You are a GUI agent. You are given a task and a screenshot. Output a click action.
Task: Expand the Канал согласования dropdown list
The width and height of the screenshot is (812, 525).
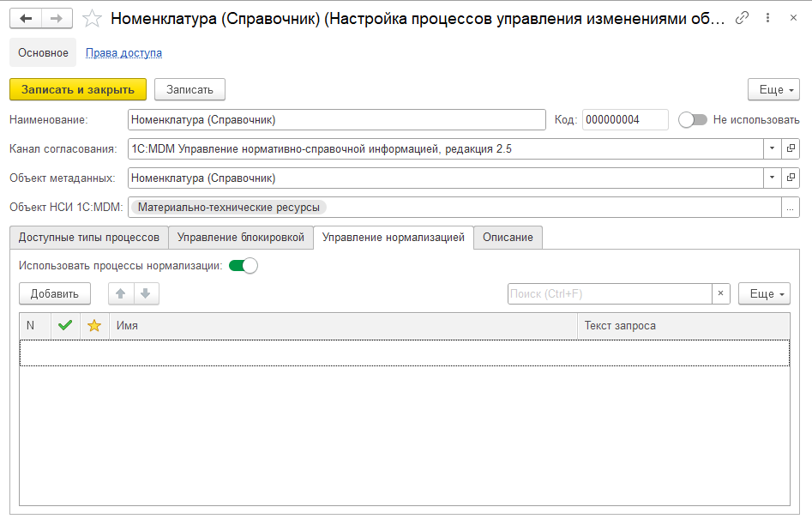pos(772,149)
